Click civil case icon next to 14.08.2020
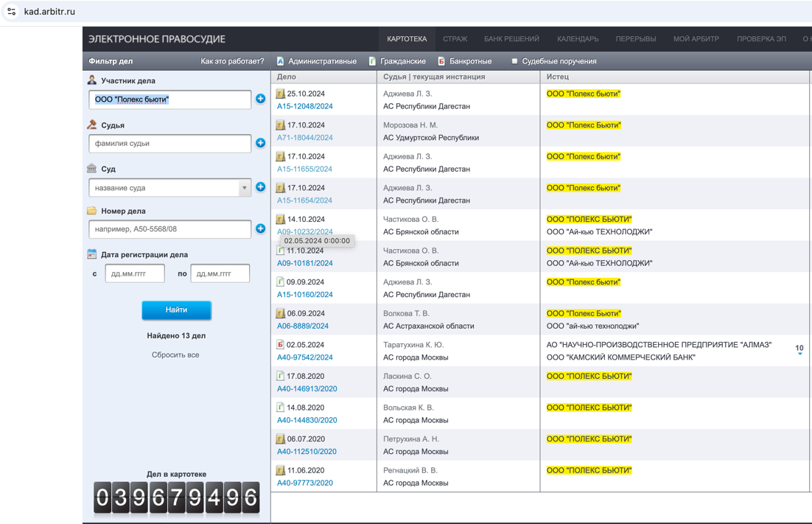 [280, 408]
